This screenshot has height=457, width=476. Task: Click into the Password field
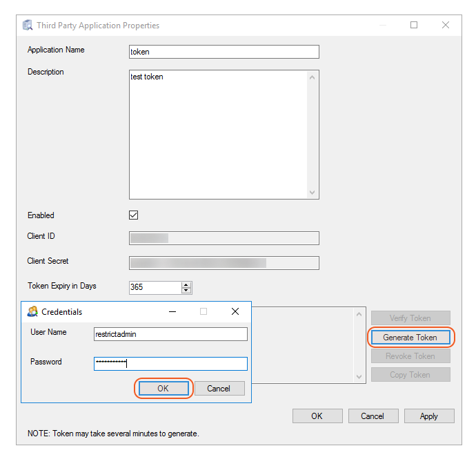[170, 363]
